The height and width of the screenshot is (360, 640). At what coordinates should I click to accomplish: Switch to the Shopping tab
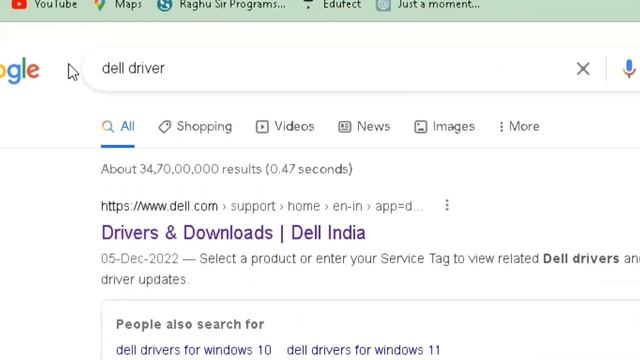[195, 127]
